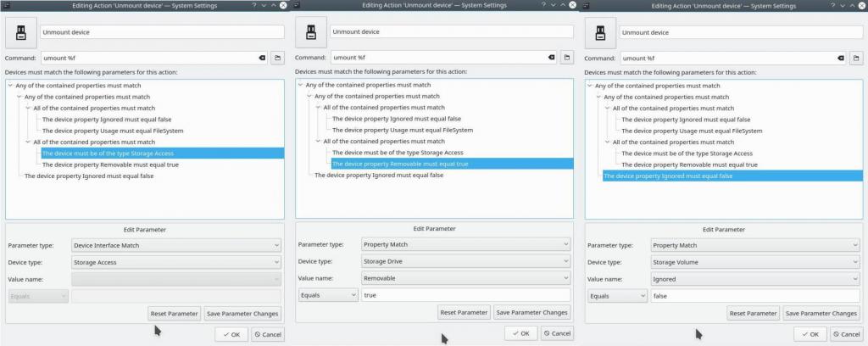868x346 pixels.
Task: Select 'Usage must equal FileSystem' row in right window
Action: [x=692, y=131]
